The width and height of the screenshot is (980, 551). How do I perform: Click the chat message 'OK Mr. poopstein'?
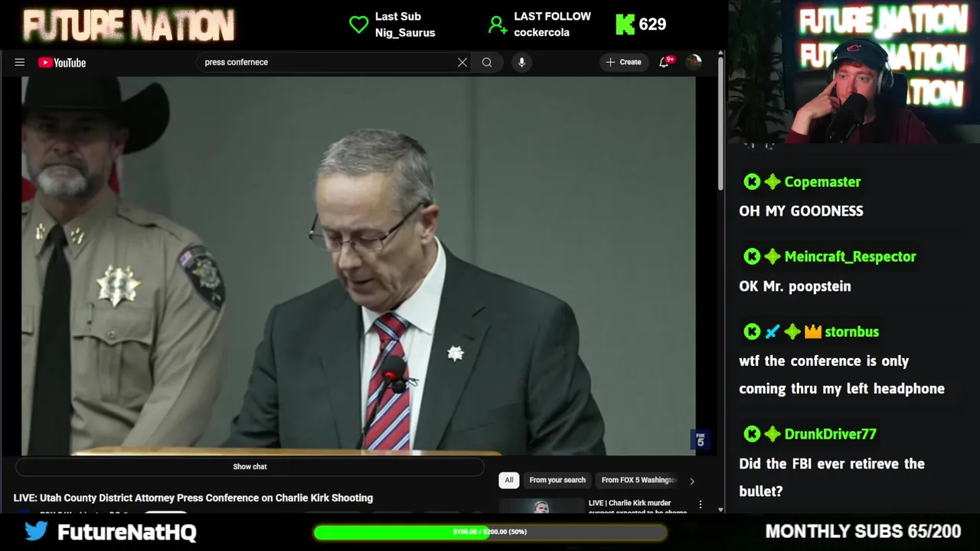[x=795, y=286]
